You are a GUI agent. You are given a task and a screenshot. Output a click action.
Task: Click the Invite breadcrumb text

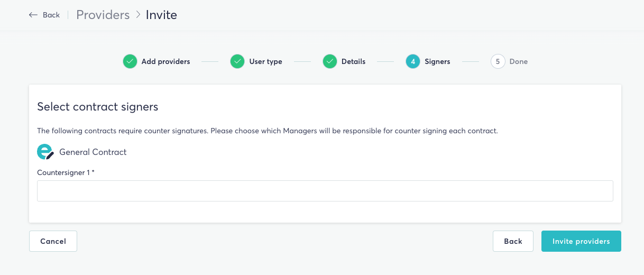(x=161, y=15)
